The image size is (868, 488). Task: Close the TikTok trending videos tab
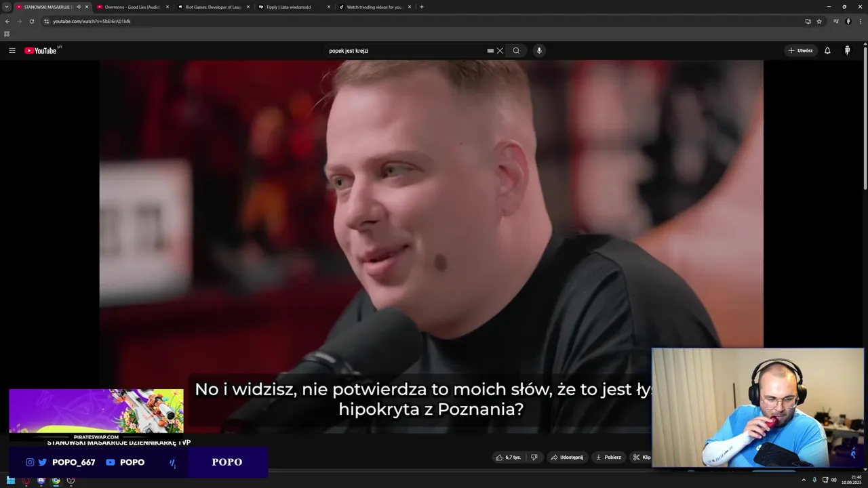tap(410, 7)
